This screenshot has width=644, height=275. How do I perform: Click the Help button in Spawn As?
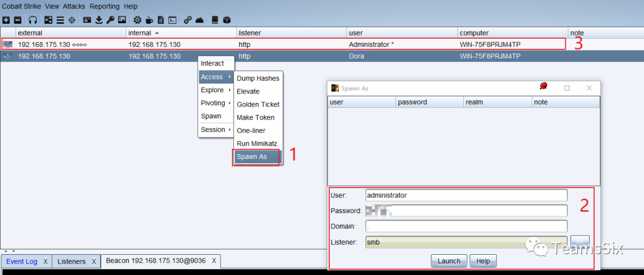click(483, 261)
